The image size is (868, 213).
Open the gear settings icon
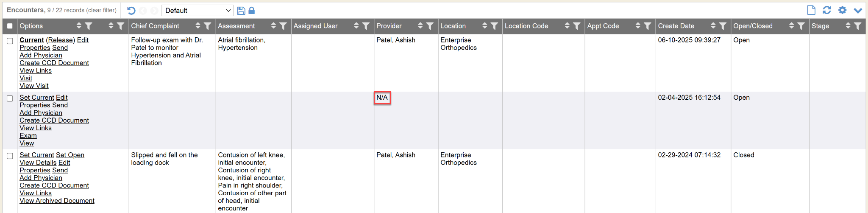point(842,10)
